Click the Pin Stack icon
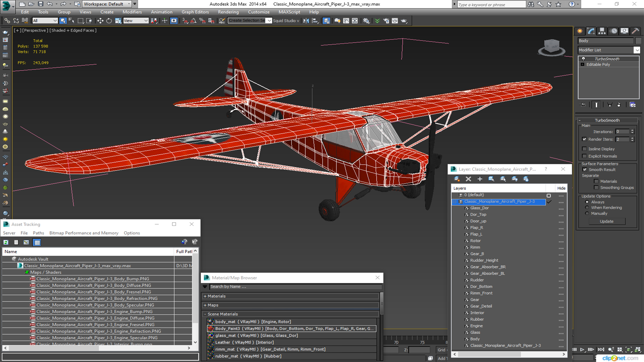This screenshot has height=362, width=644. (583, 105)
